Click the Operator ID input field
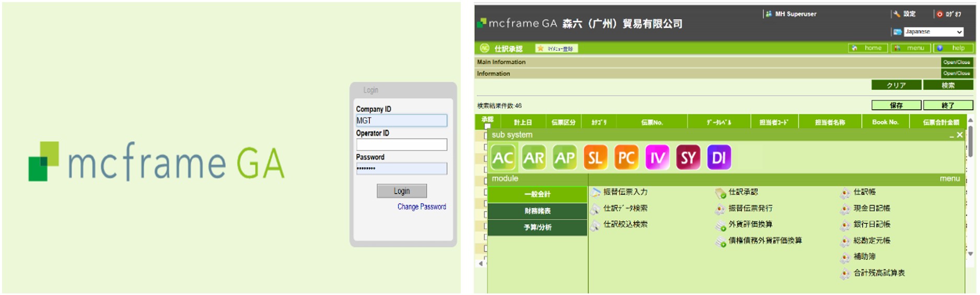Image resolution: width=980 pixels, height=295 pixels. coord(402,144)
